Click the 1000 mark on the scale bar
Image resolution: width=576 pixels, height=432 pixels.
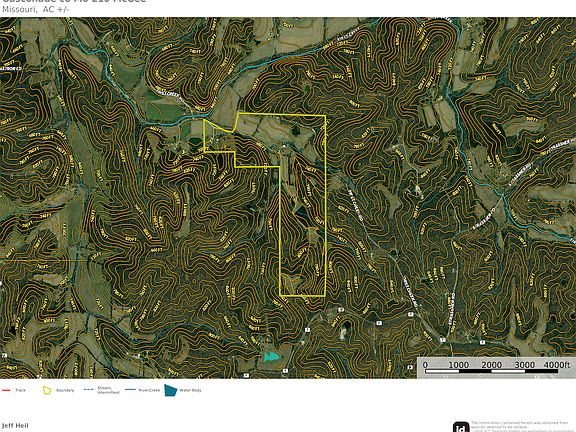tap(458, 365)
